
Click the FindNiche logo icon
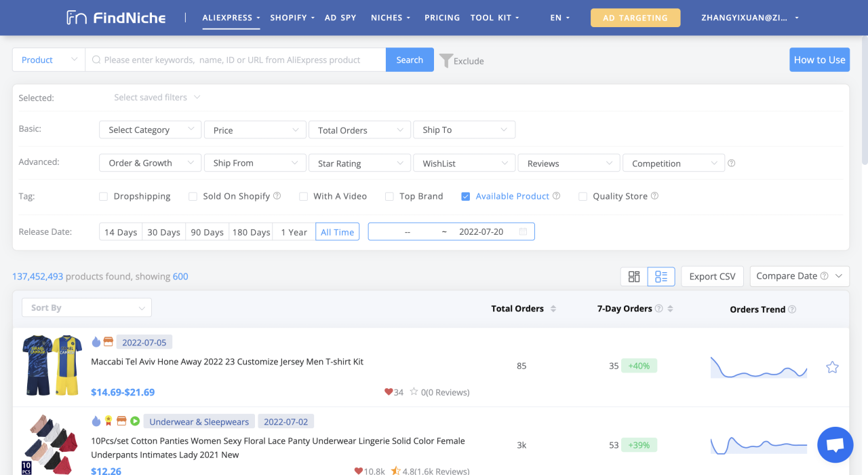[76, 18]
